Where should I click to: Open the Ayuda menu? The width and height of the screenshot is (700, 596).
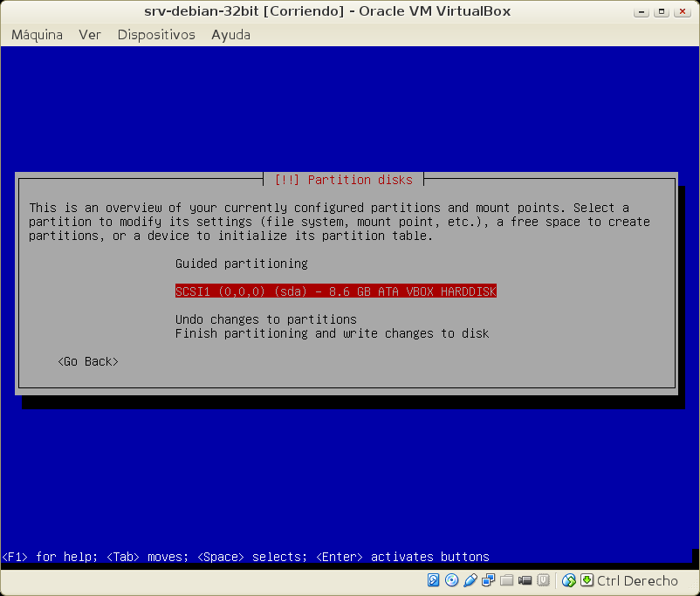pyautogui.click(x=230, y=35)
